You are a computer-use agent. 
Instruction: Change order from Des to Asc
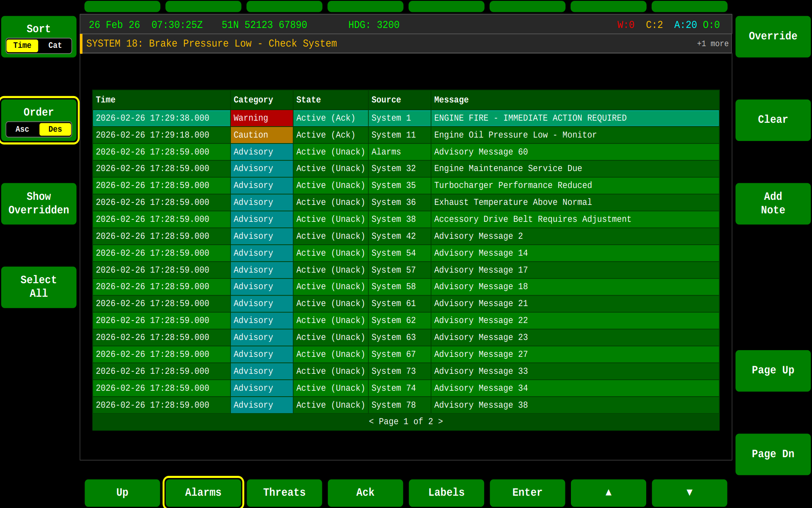click(22, 129)
